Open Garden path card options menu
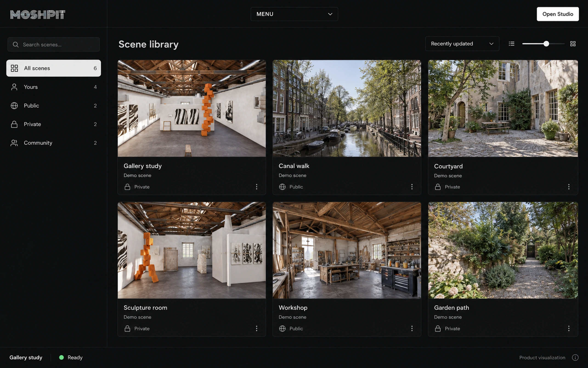 coord(568,328)
